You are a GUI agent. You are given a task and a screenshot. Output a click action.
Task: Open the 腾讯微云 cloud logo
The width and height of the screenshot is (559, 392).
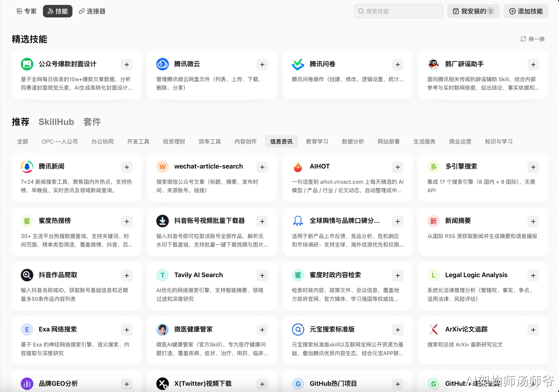(x=163, y=64)
